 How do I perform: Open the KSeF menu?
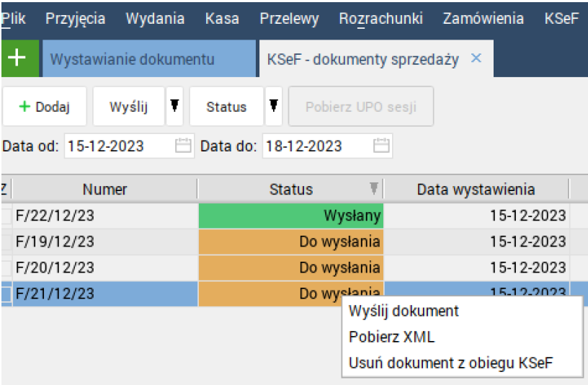561,19
